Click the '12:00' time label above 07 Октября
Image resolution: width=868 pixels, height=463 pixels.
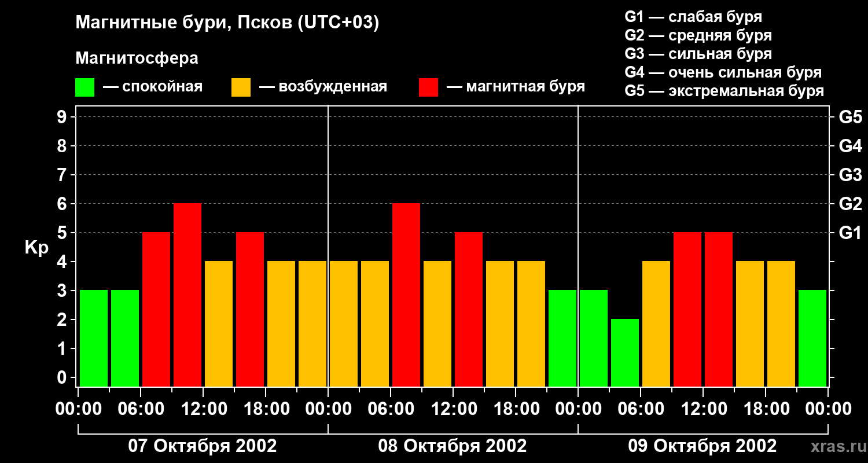tap(203, 409)
